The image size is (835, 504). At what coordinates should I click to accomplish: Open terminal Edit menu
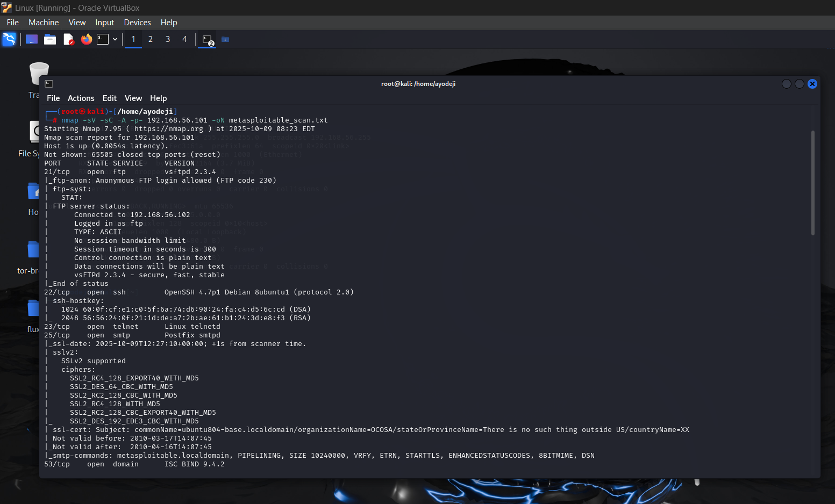[x=110, y=98]
